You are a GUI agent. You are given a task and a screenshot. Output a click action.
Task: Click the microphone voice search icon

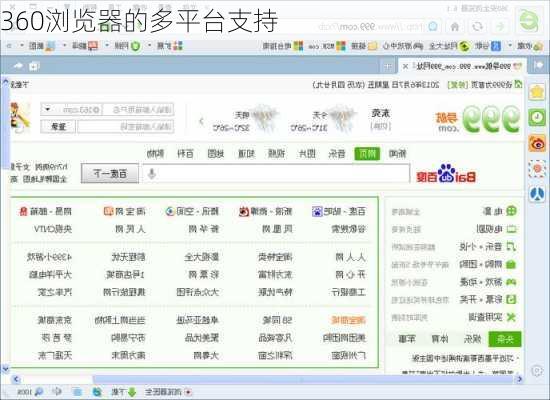tap(152, 173)
